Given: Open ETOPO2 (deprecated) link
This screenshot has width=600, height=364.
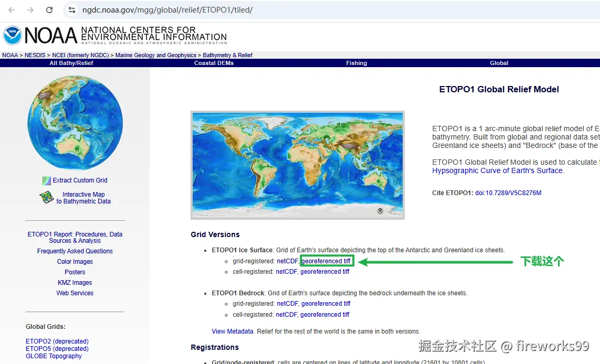Looking at the screenshot, I should tap(57, 341).
